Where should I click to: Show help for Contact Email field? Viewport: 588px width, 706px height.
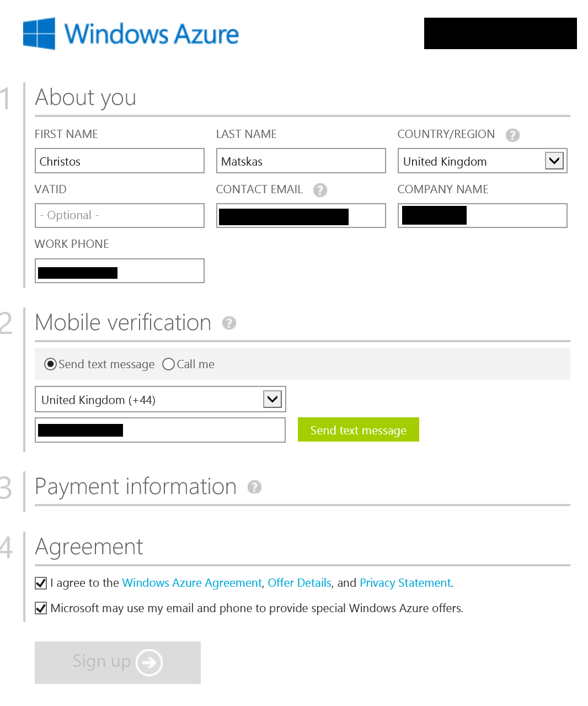[x=320, y=190]
